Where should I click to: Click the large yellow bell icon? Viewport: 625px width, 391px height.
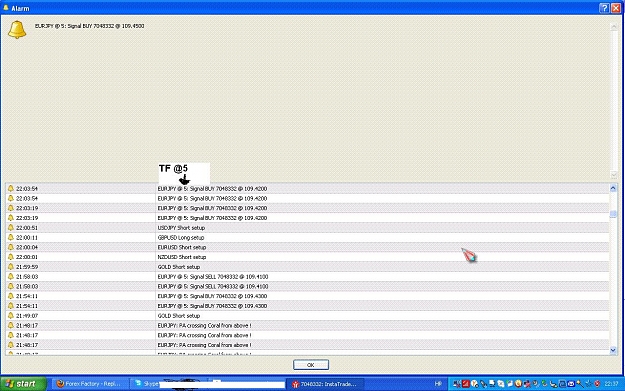17,29
